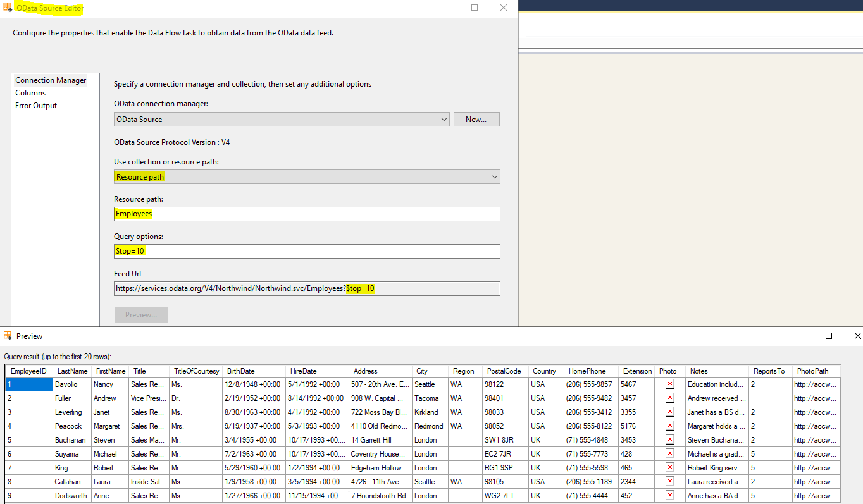Click the OData Source Editor title bar icon

point(7,8)
